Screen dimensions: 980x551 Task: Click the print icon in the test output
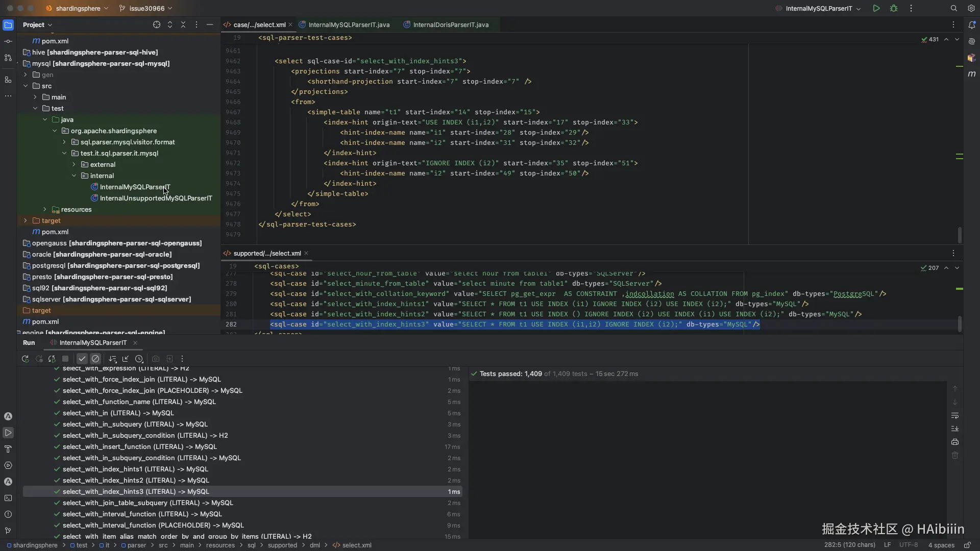coord(955,442)
